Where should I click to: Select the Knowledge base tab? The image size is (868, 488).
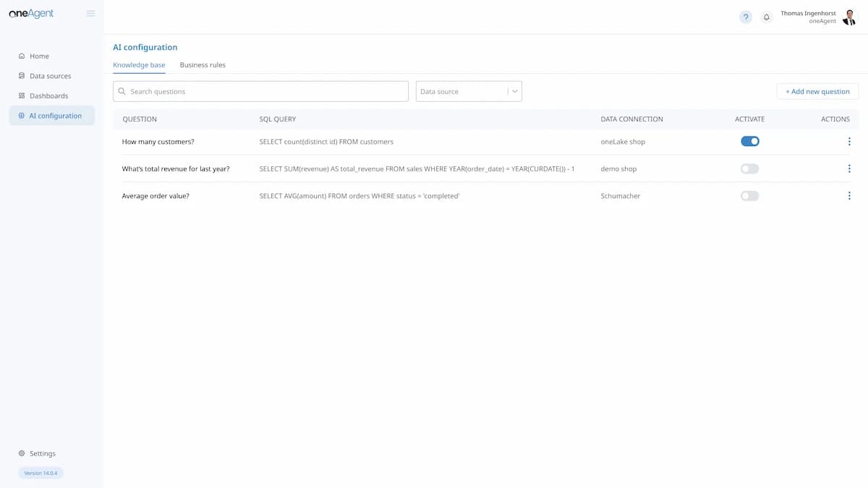139,65
